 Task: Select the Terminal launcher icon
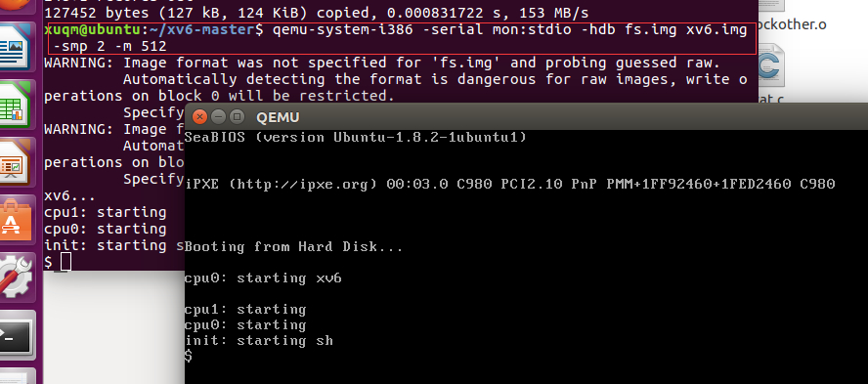pos(17,333)
